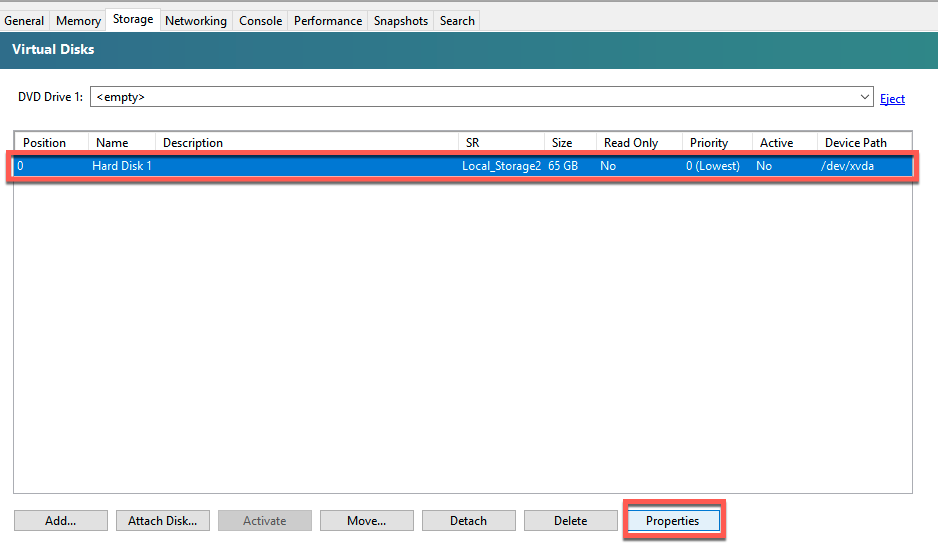Sort by Active column header
Image resolution: width=938 pixels, height=549 pixels.
click(784, 142)
